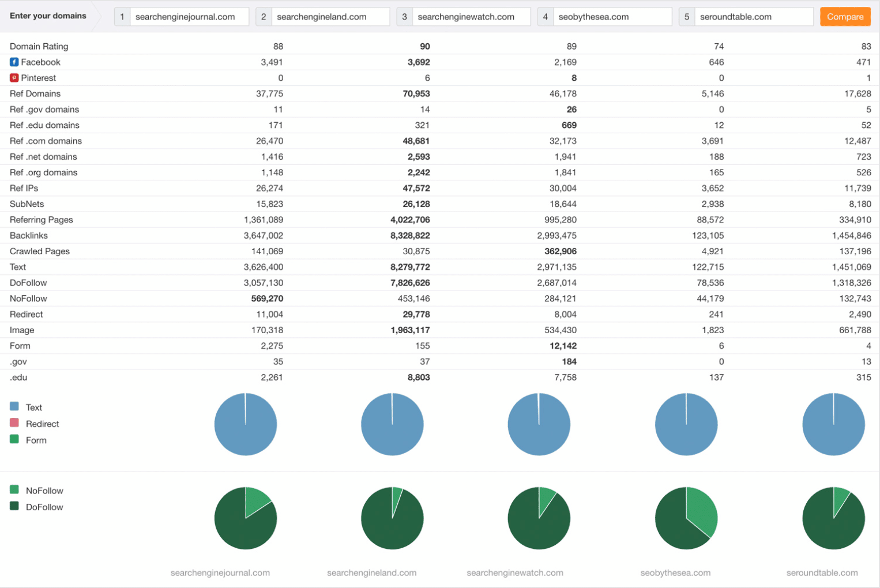Click the orange Compare button
This screenshot has height=588, width=880.
(845, 17)
